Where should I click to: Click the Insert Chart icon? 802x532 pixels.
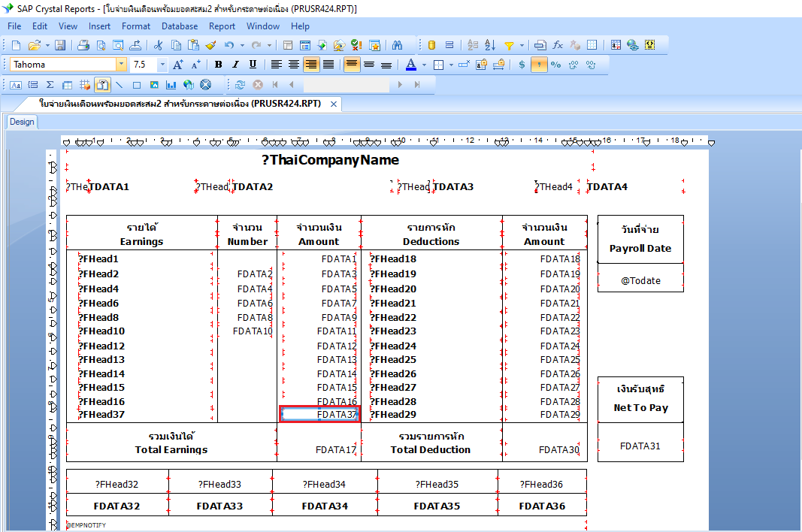tap(171, 85)
